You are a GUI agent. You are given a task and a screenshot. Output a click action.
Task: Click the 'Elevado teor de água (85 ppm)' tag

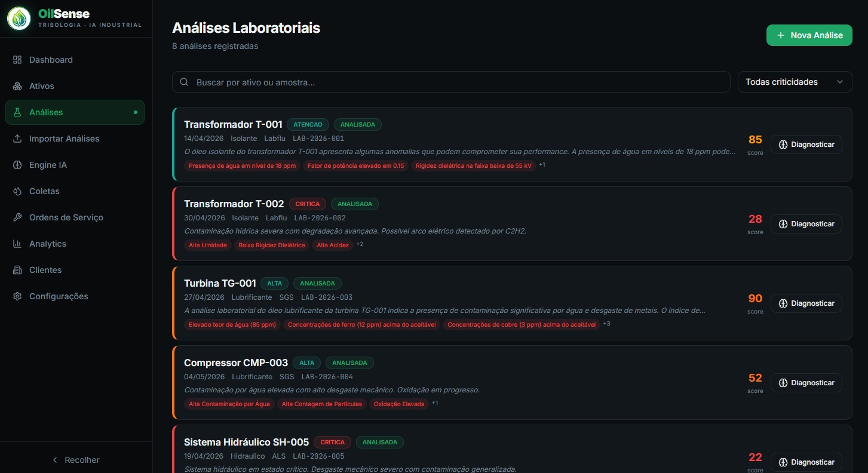click(x=232, y=324)
